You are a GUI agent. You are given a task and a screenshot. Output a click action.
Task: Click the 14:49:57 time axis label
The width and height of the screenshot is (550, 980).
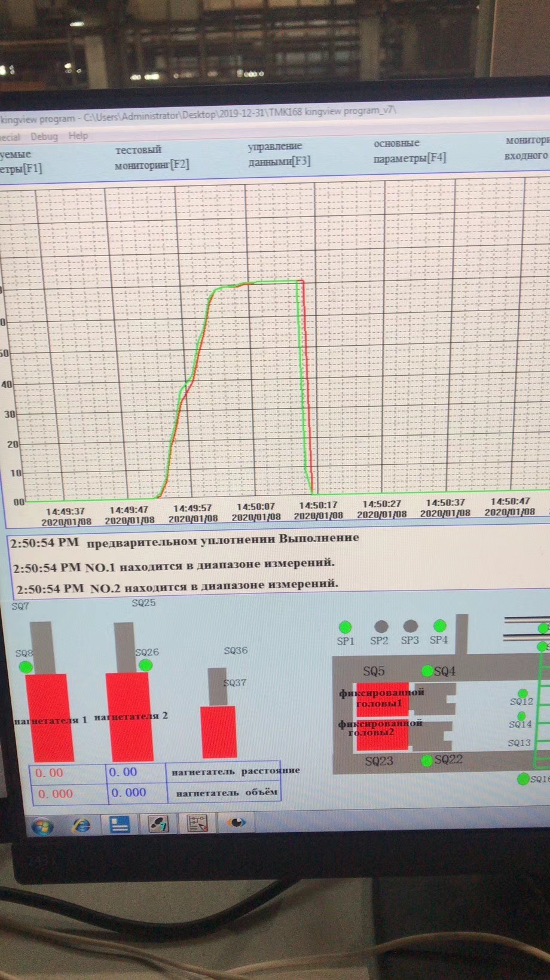(192, 513)
